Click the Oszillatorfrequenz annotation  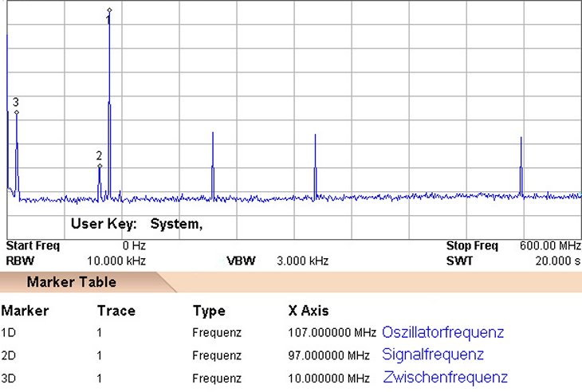pyautogui.click(x=442, y=331)
